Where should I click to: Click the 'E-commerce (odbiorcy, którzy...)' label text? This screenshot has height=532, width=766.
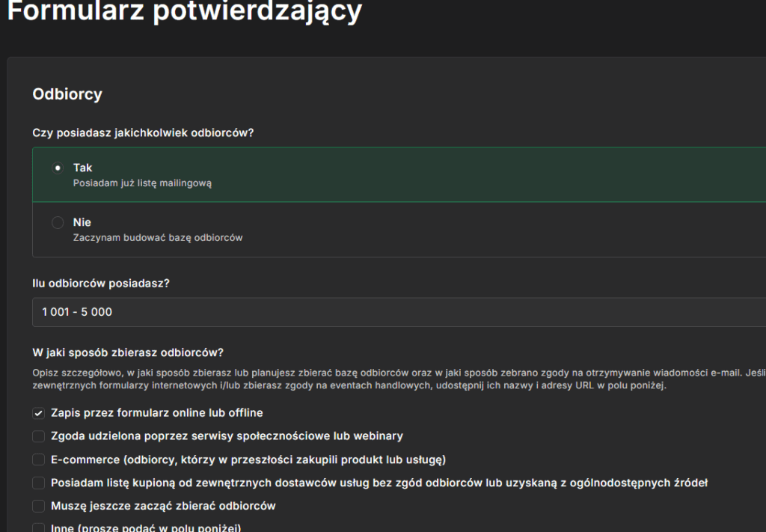click(248, 459)
